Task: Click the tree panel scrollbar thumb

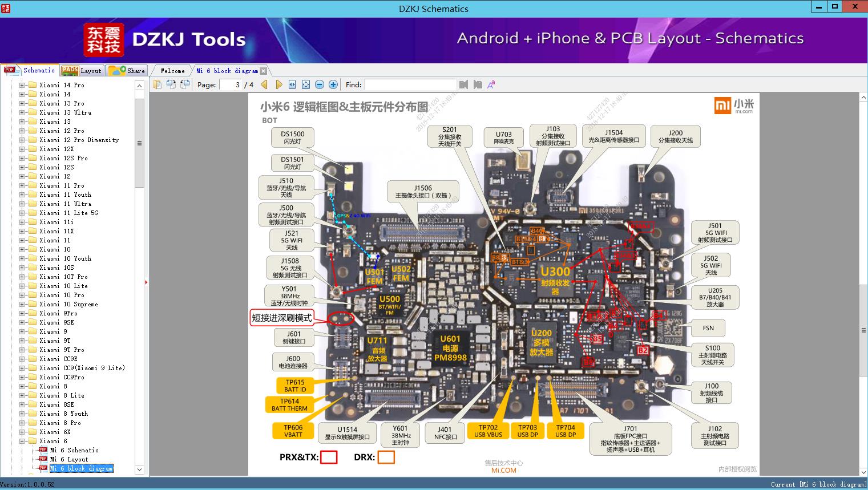Action: click(139, 143)
